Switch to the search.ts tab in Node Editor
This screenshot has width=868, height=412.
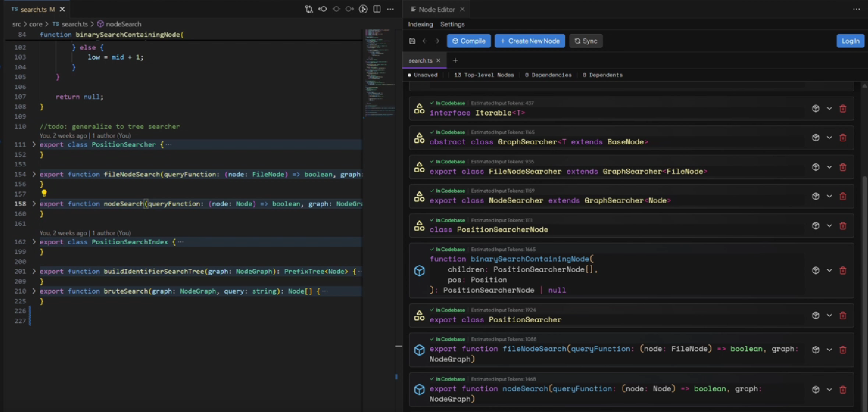421,61
